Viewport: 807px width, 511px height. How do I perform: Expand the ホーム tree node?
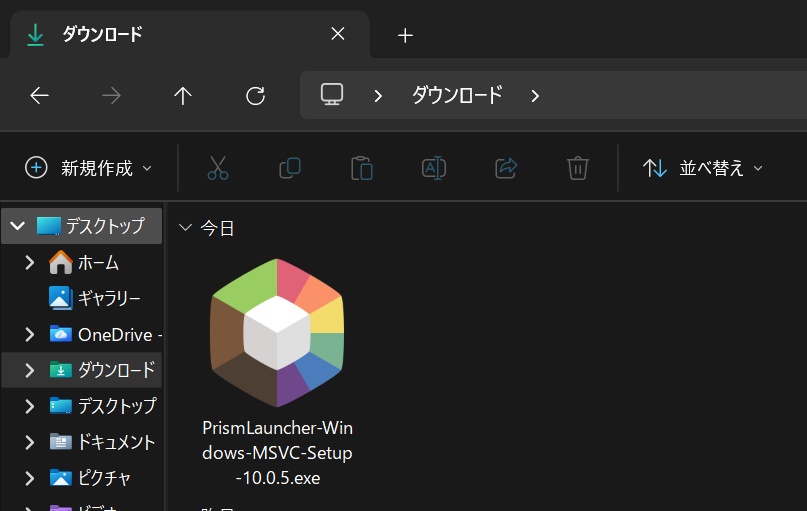point(30,263)
